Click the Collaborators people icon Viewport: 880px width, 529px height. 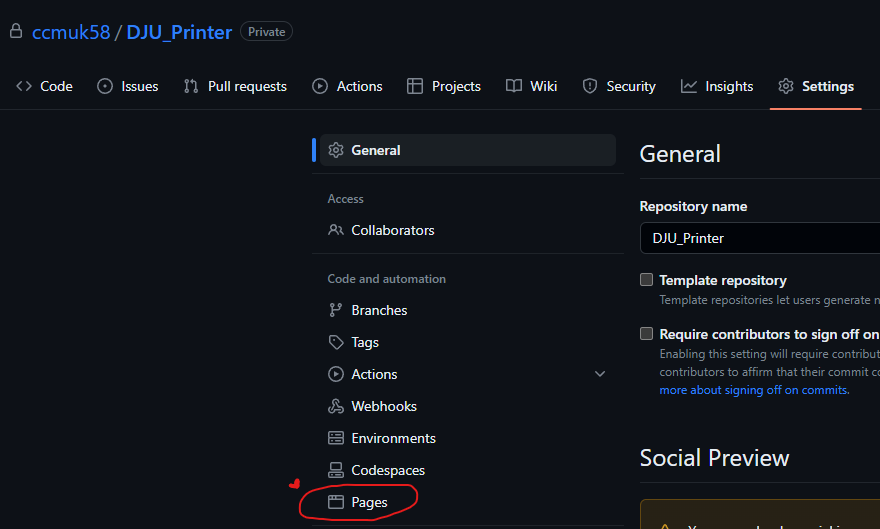336,230
